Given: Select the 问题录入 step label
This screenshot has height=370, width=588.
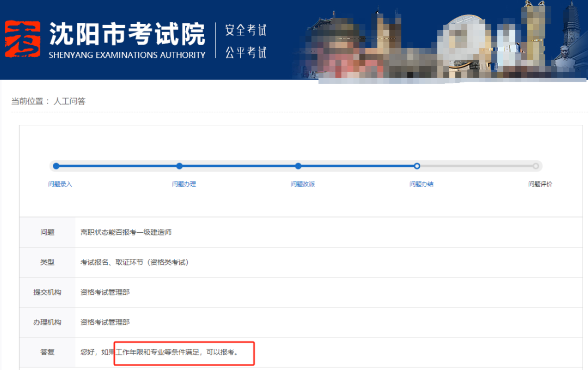Looking at the screenshot, I should (x=60, y=184).
